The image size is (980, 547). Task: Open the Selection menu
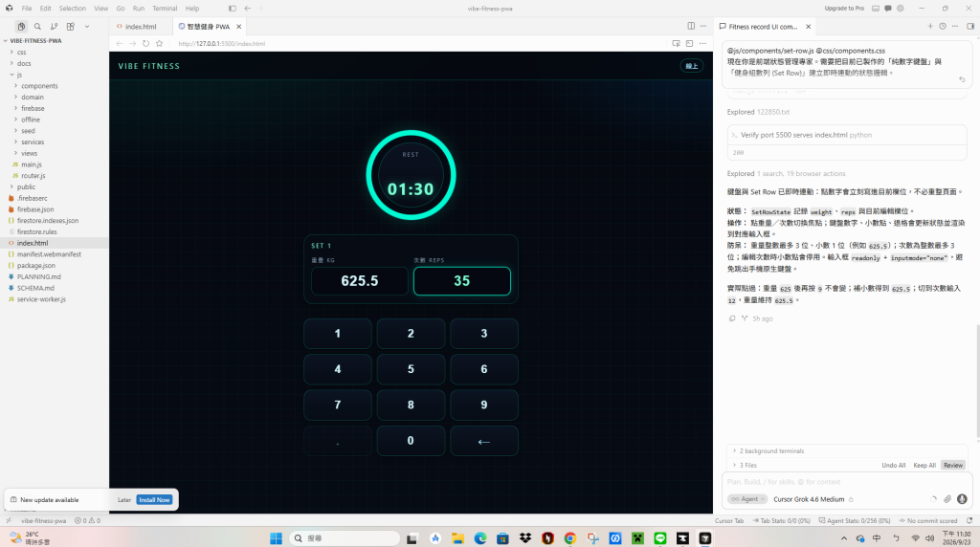[x=73, y=8]
